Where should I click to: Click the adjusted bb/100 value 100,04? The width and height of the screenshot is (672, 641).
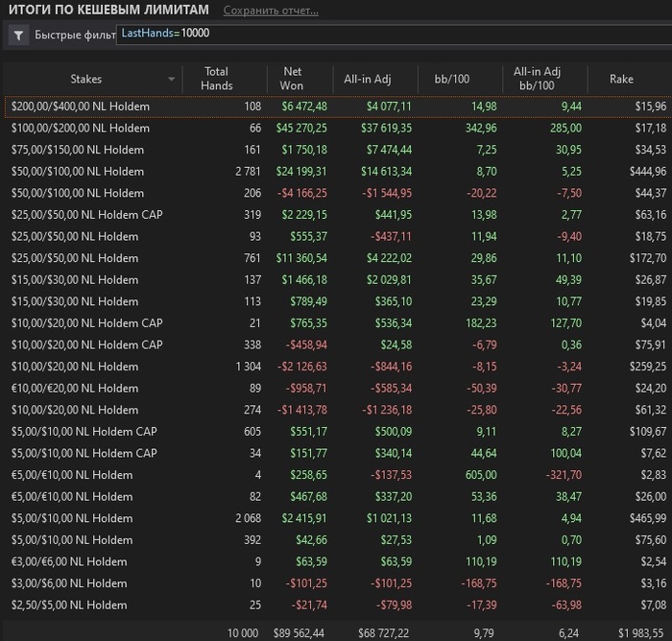tap(566, 453)
